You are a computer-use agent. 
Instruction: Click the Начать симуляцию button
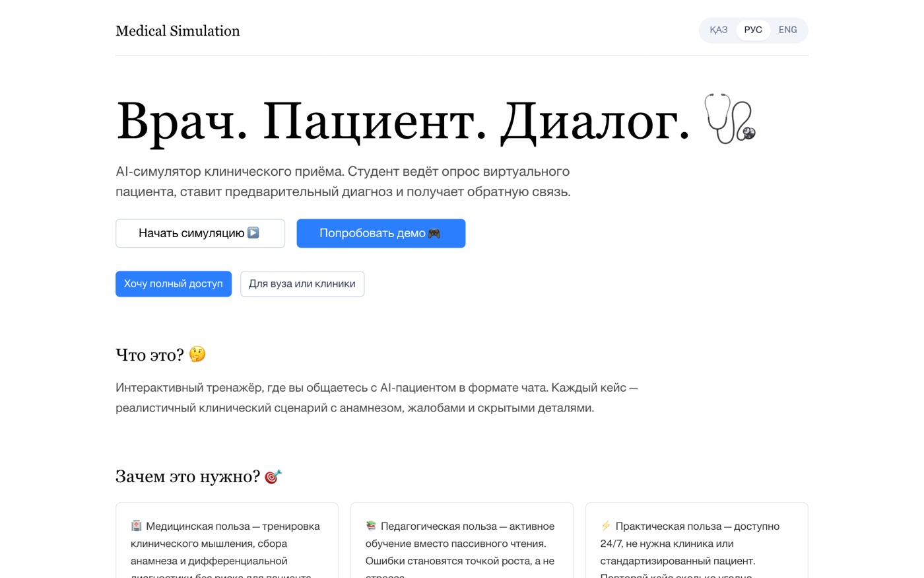(x=200, y=233)
